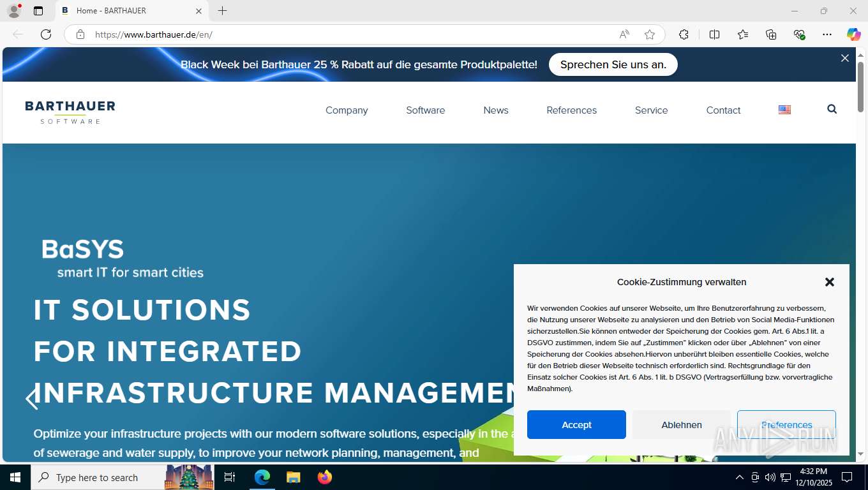Launch Firefox from taskbar

coord(325,477)
